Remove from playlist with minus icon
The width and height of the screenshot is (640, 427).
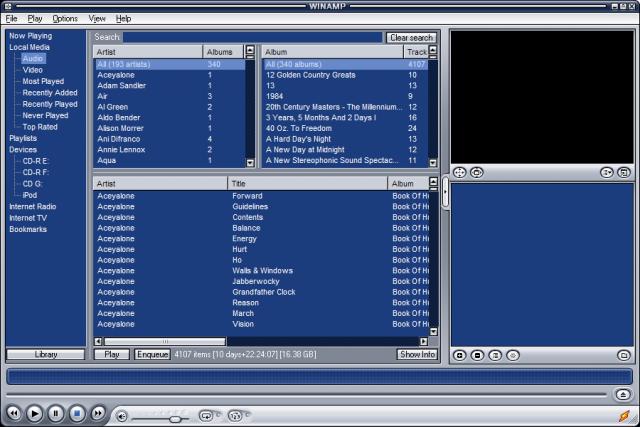[477, 356]
